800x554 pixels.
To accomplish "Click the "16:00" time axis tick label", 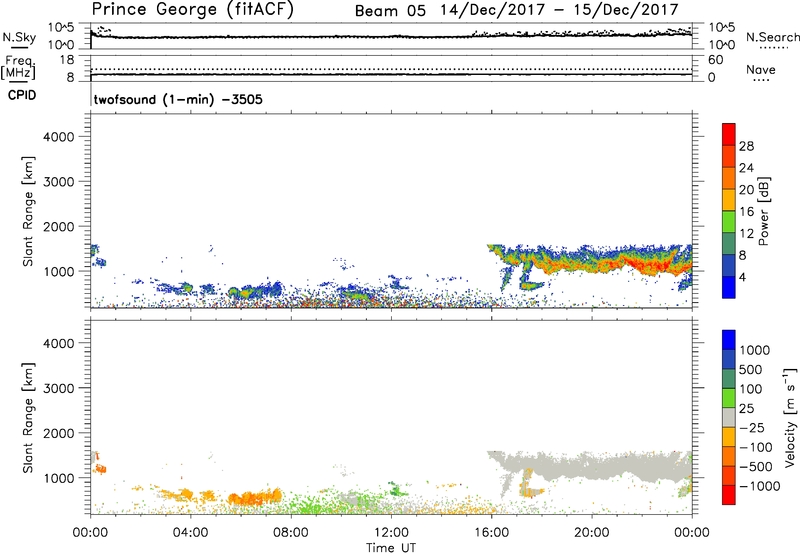I will point(491,533).
